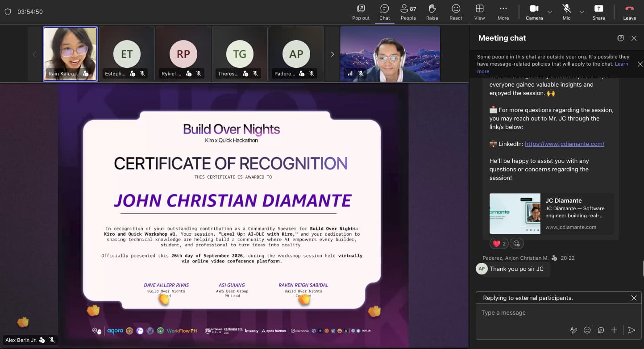Click muted mic icon on Theres... tile
The width and height of the screenshot is (644, 349).
coord(255,74)
